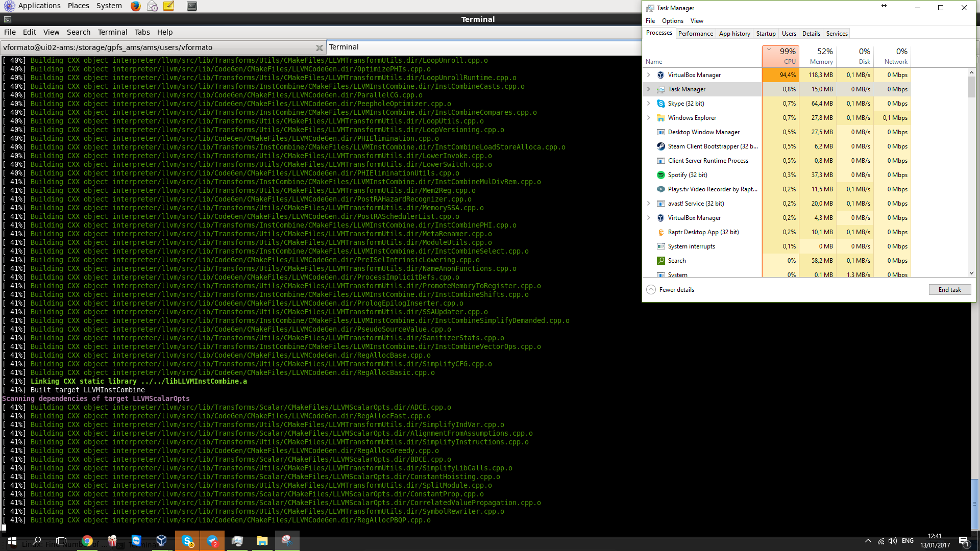980x551 pixels.
Task: Open Telegram from the taskbar
Action: point(212,541)
